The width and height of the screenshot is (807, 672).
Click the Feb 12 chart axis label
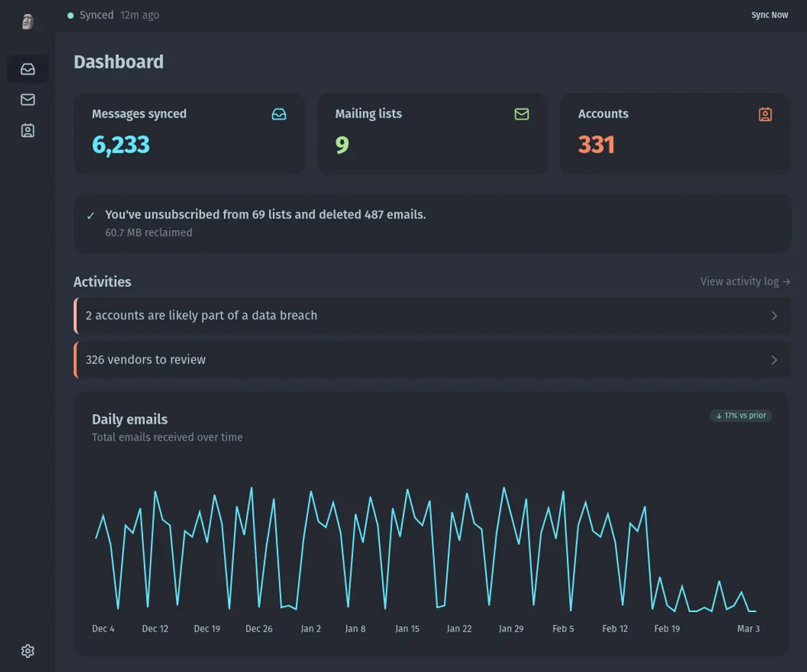pyautogui.click(x=615, y=629)
